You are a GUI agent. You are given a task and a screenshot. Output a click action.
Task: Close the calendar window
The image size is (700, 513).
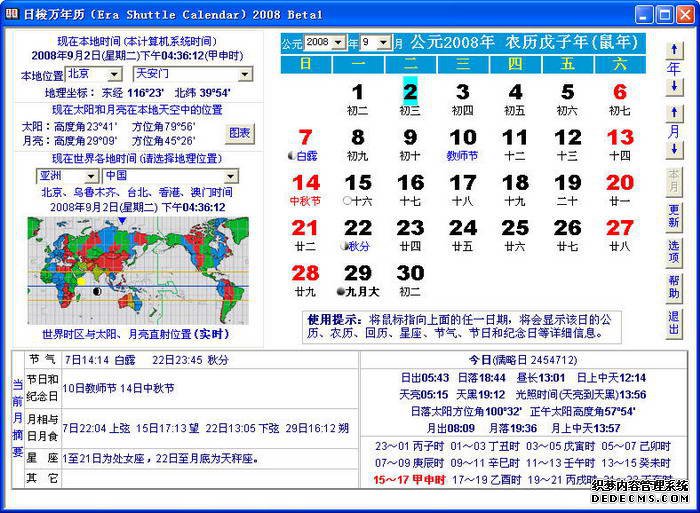pos(685,15)
